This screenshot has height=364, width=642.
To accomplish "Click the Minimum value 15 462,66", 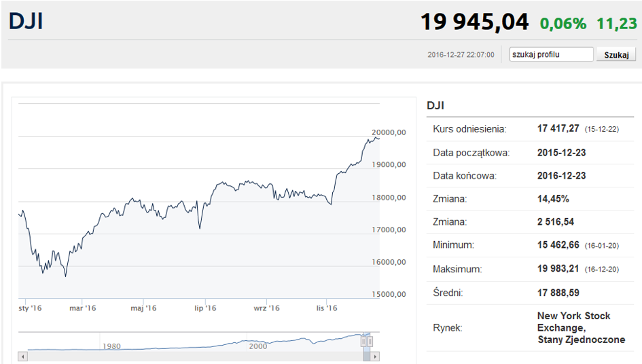I will [558, 245].
